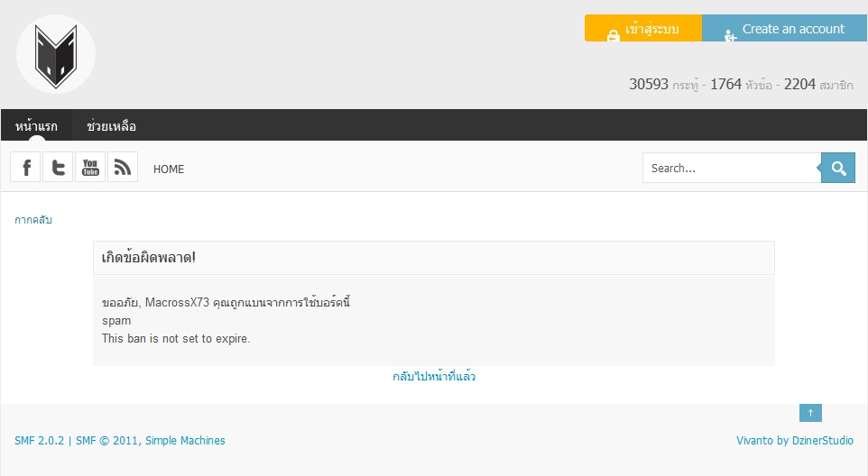Open the Twitter social icon

58,167
